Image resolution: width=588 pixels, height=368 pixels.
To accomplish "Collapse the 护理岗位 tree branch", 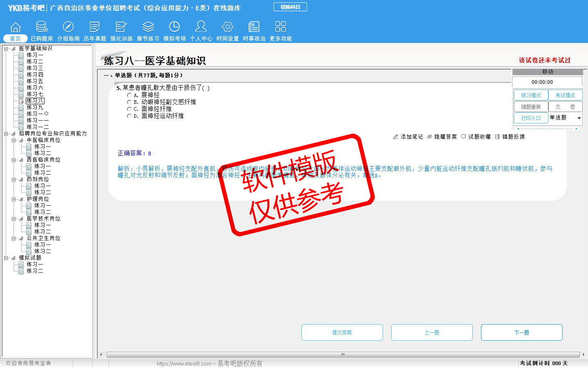I will point(14,199).
